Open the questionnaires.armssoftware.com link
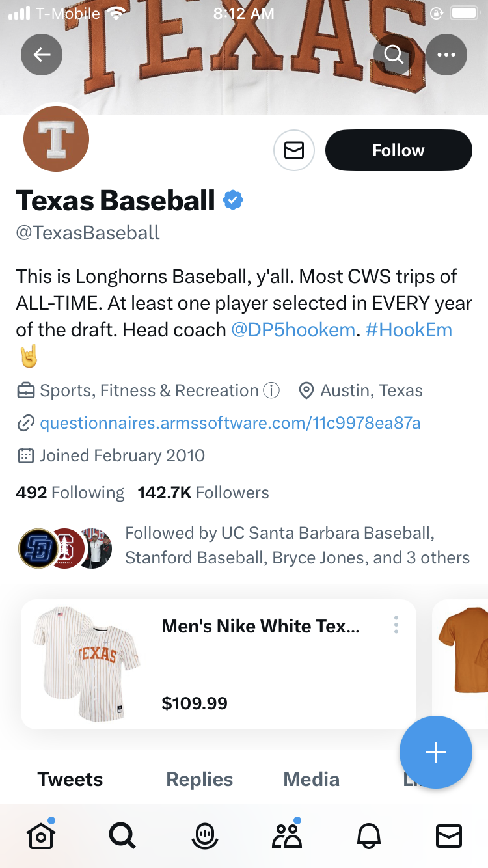This screenshot has height=868, width=488. click(x=230, y=424)
